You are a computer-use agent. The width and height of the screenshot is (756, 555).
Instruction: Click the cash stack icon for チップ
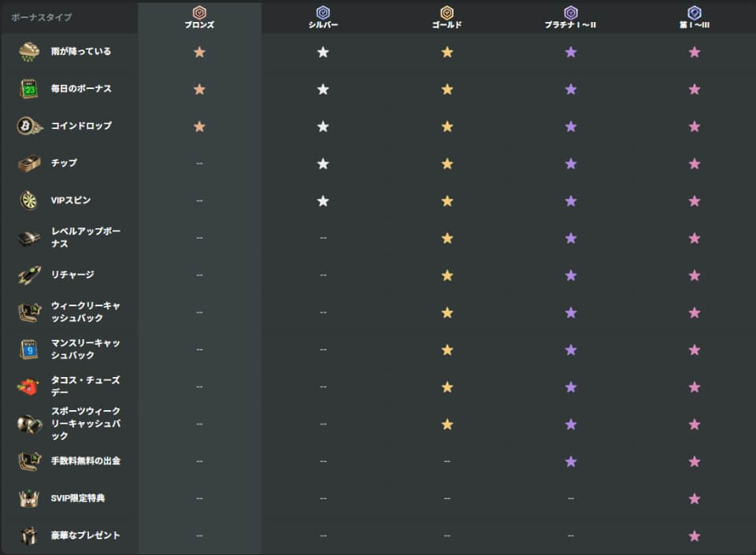click(x=29, y=163)
